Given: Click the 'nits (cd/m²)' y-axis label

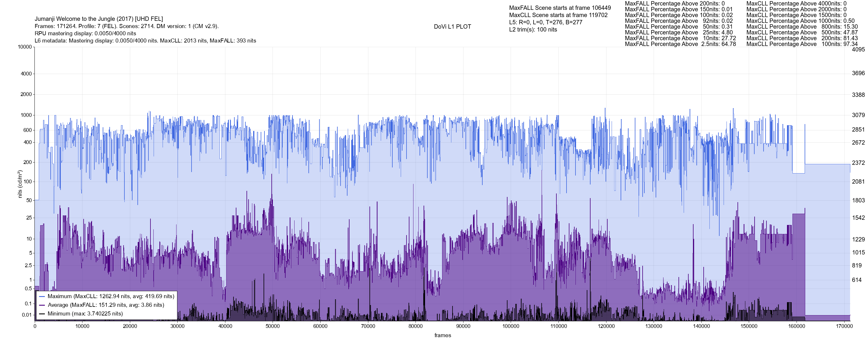Looking at the screenshot, I should point(20,184).
